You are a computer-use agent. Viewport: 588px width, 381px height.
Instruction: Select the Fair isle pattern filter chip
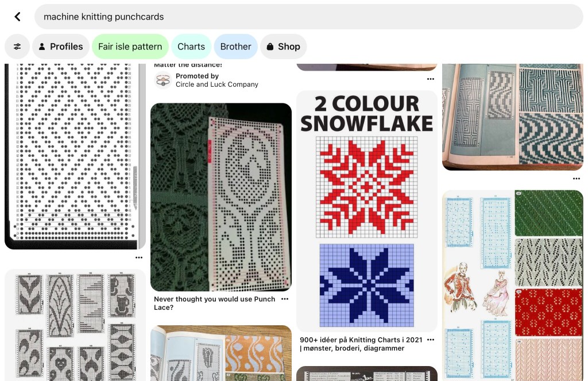click(x=130, y=47)
